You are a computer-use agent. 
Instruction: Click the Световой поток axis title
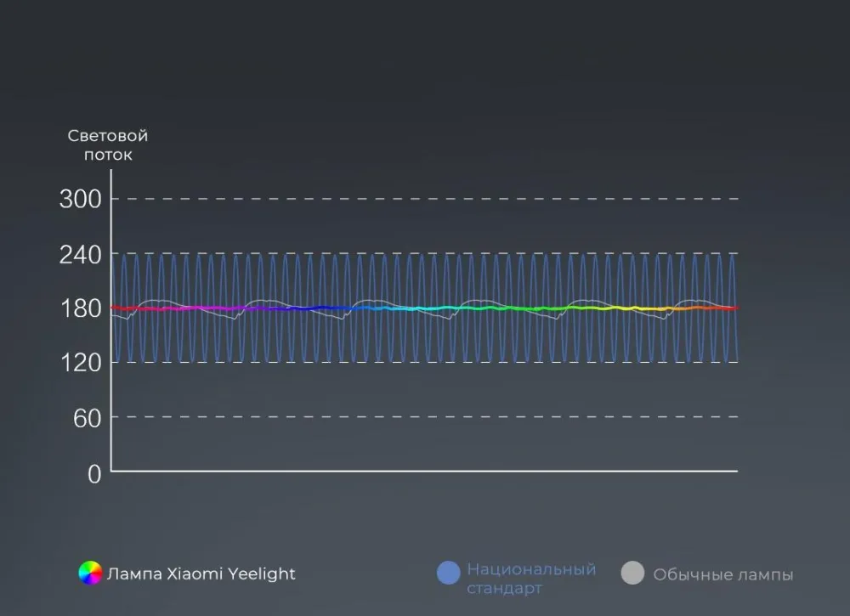[108, 145]
